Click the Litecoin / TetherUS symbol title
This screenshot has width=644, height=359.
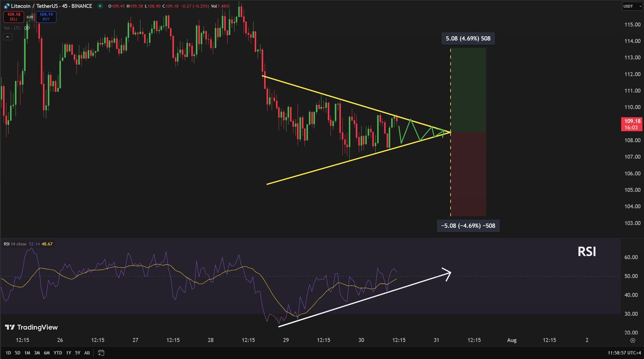click(51, 6)
